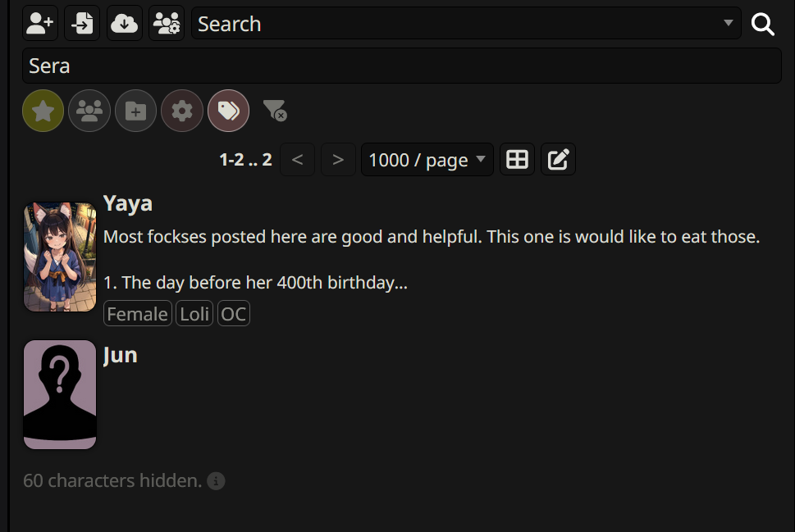Select the Yaya character avatar

click(60, 257)
